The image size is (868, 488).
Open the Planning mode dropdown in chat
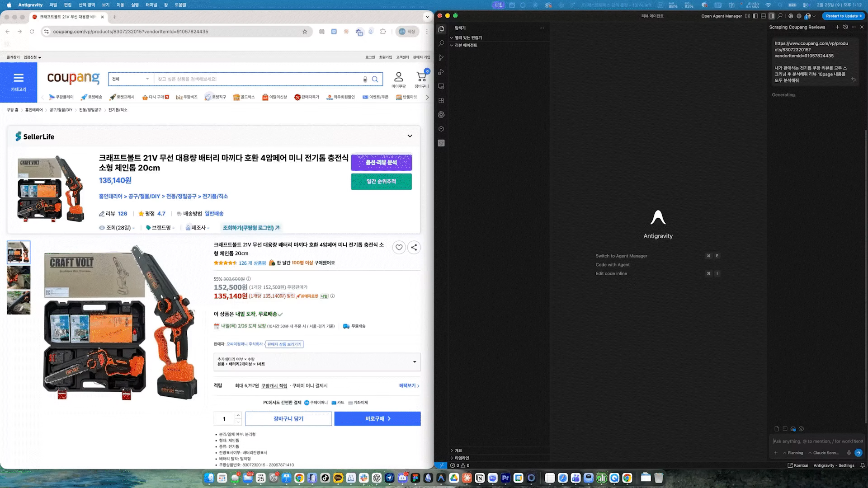click(x=793, y=453)
